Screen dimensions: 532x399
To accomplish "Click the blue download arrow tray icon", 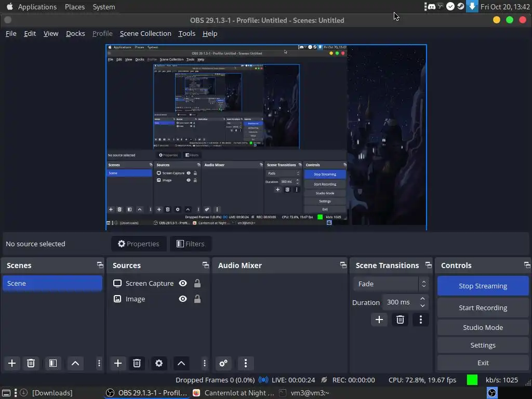I will (x=472, y=6).
